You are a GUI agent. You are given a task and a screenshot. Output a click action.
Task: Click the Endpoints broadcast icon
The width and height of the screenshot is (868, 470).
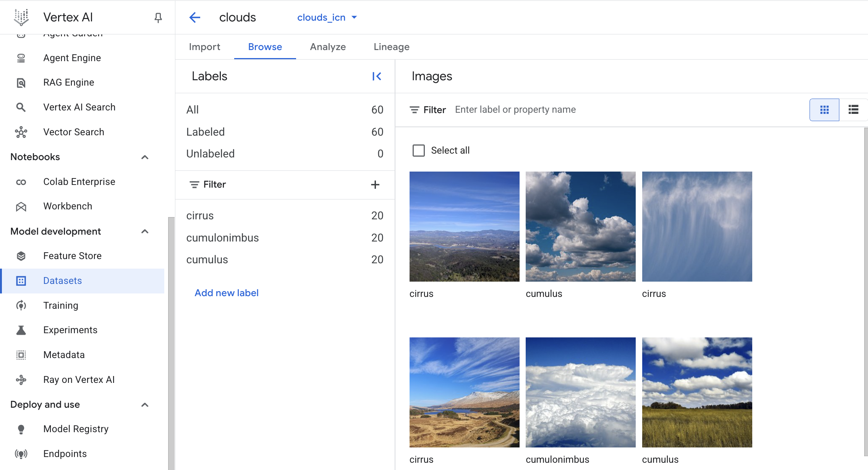21,454
